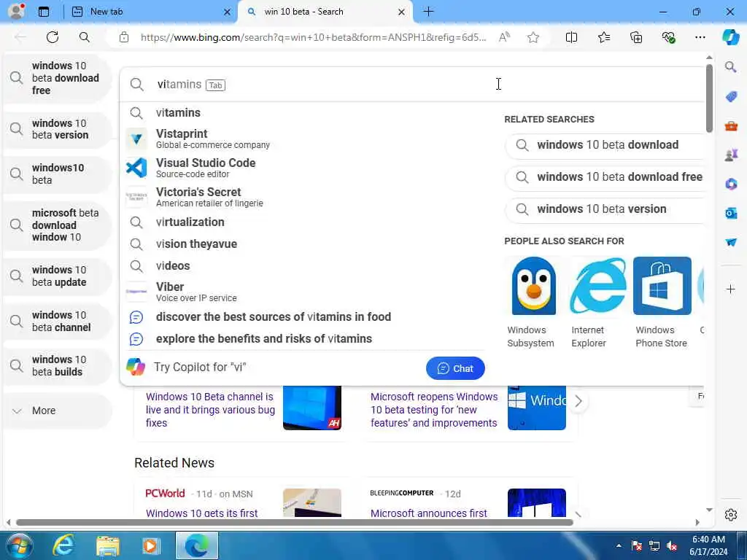
Task: View site information lock icon
Action: click(124, 37)
